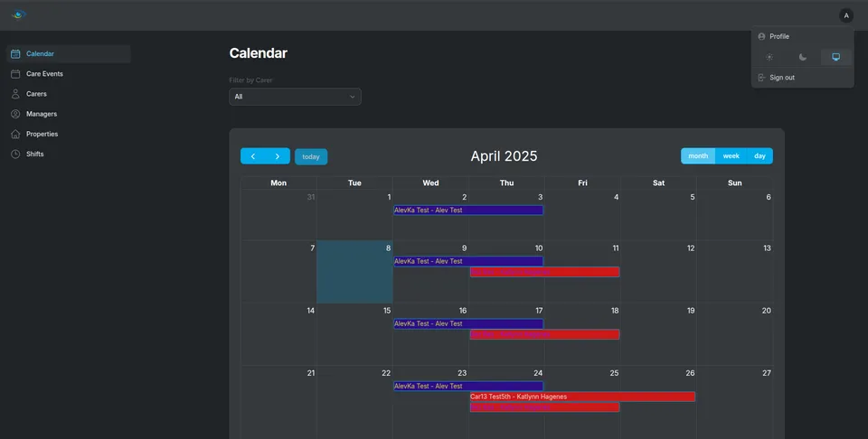
Task: Open Care Events page label
Action: tap(45, 73)
